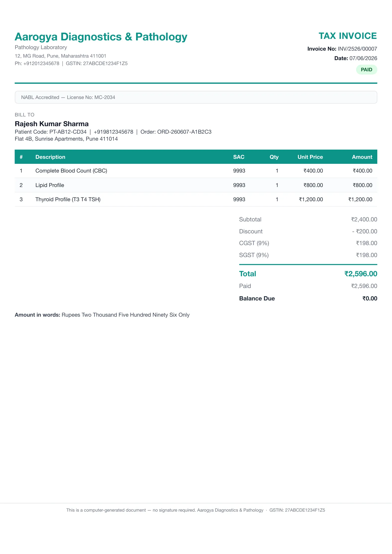Click the Discount value - ₹200.00
The height and width of the screenshot is (554, 392).
click(365, 231)
